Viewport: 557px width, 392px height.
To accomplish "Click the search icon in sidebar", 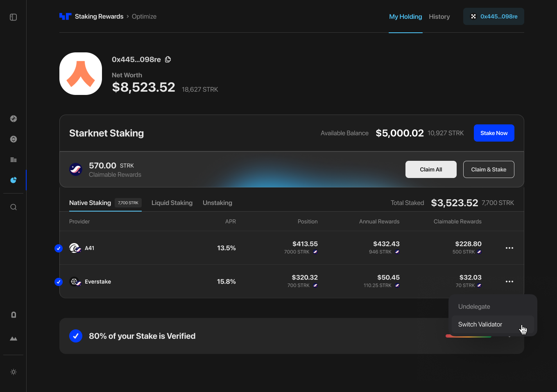I will pyautogui.click(x=14, y=207).
